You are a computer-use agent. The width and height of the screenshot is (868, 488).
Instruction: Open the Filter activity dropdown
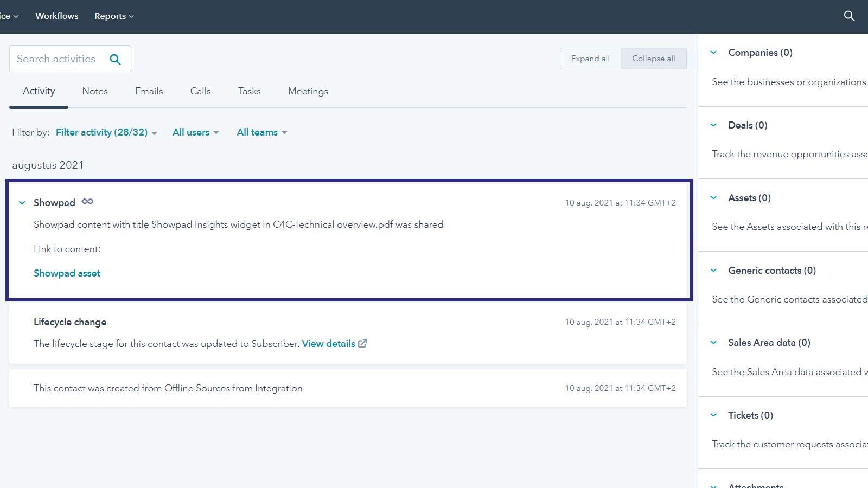106,132
